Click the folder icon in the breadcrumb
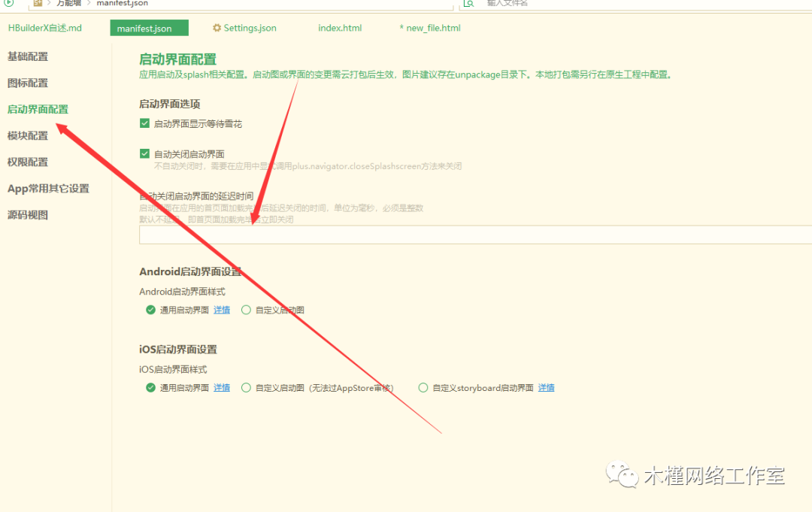The image size is (812, 512). pyautogui.click(x=38, y=3)
